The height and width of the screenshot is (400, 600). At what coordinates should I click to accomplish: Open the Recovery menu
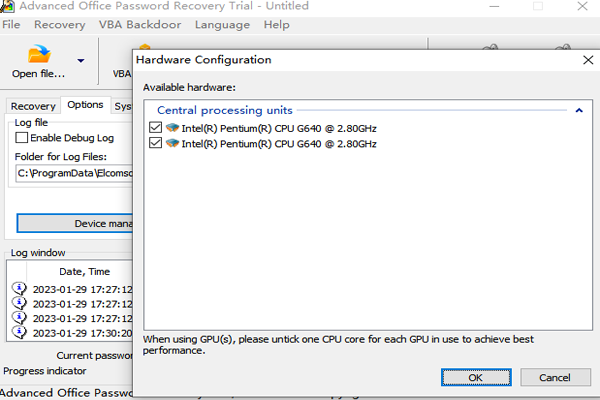coord(60,25)
